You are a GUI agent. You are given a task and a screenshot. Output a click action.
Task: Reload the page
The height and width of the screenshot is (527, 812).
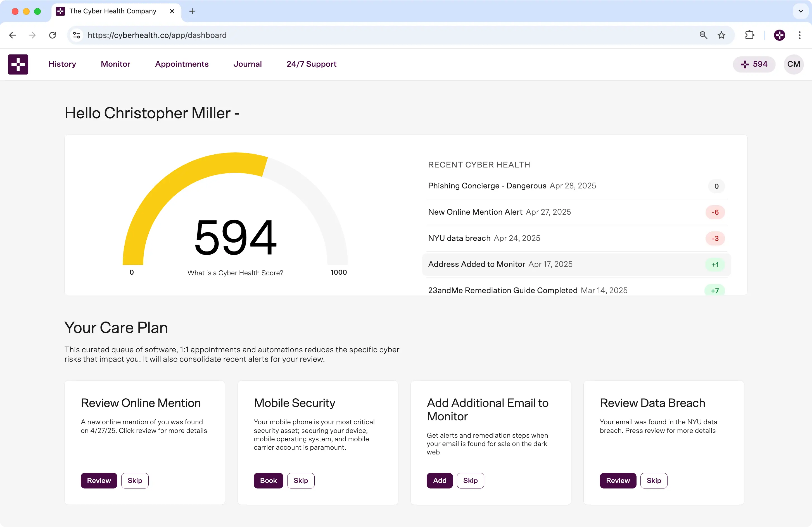(53, 35)
